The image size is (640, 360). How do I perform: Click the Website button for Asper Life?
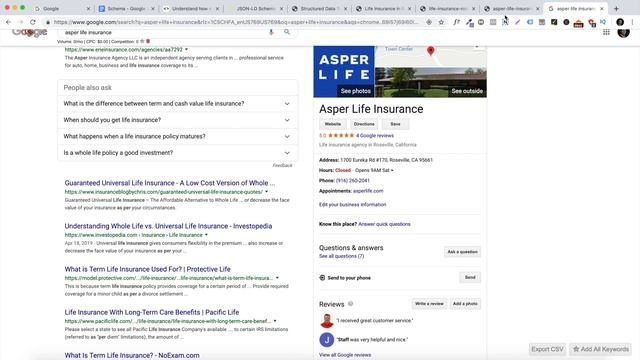[x=333, y=124]
